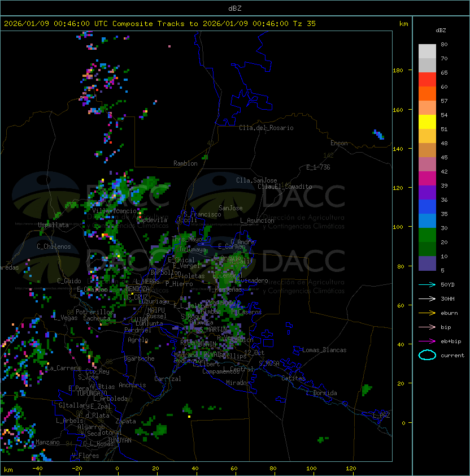The width and height of the screenshot is (470, 476).
Task: Pick the red 60-65 dBZ swatch
Action: pos(427,80)
